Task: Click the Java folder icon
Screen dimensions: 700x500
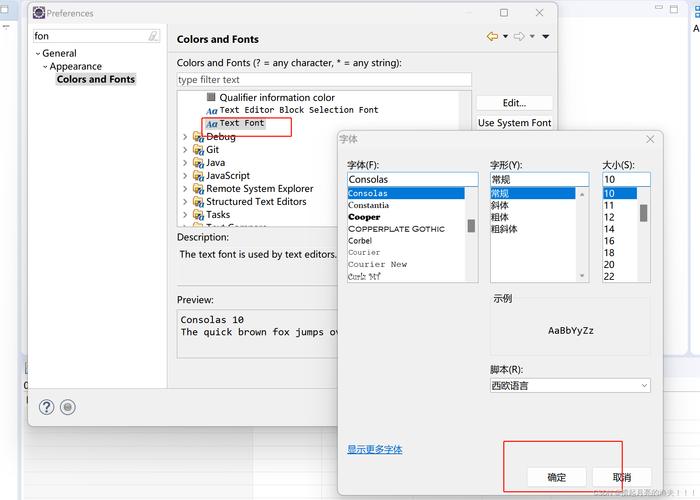Action: 198,163
